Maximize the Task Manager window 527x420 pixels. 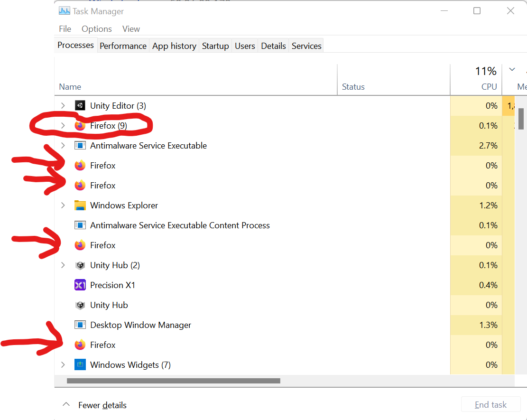[477, 11]
